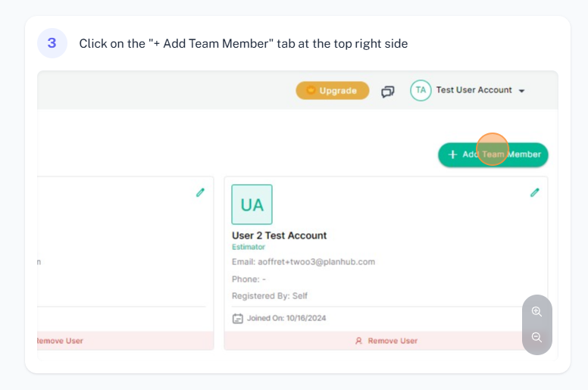This screenshot has width=588, height=390.
Task: Click the person icon beside Remove User
Action: click(x=359, y=341)
